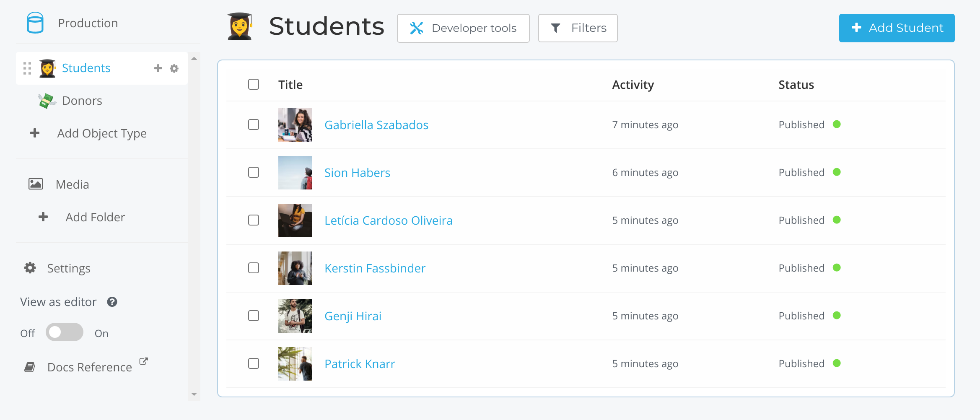The height and width of the screenshot is (420, 980).
Task: Click the Status column header
Action: point(796,85)
